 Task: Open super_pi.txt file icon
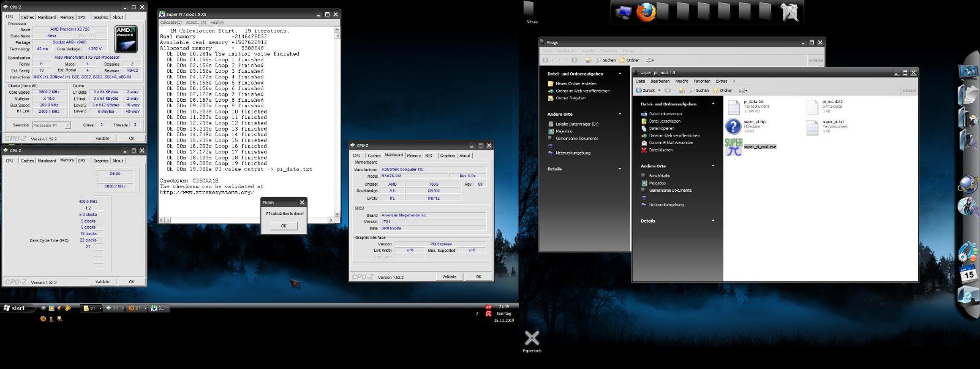pyautogui.click(x=812, y=127)
